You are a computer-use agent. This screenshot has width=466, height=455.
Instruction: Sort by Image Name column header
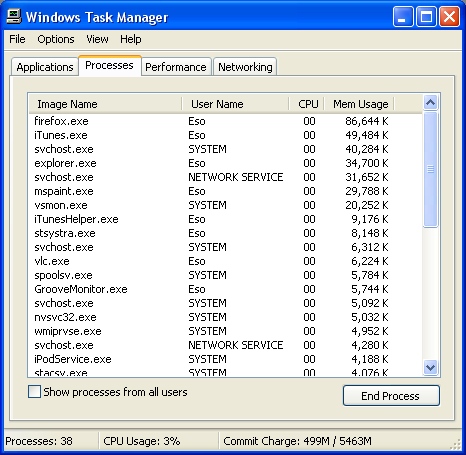(105, 104)
